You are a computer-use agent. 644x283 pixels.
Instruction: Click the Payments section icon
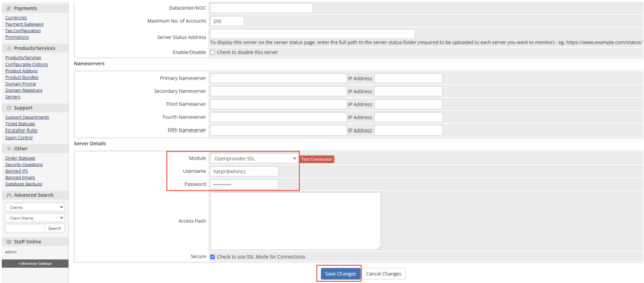pos(9,8)
